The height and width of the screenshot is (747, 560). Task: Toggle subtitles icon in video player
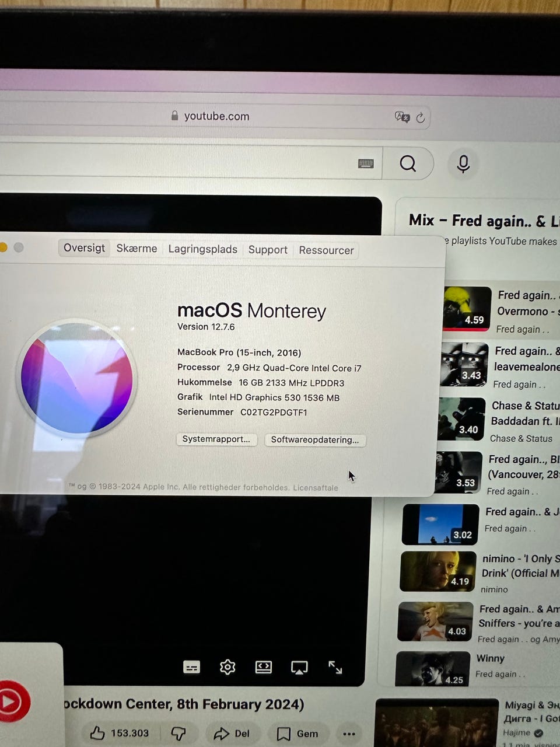point(191,667)
